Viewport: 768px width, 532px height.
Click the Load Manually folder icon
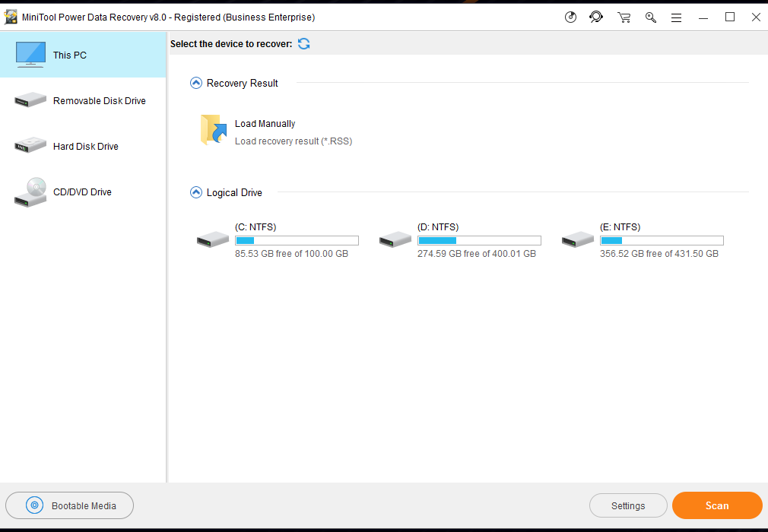214,130
